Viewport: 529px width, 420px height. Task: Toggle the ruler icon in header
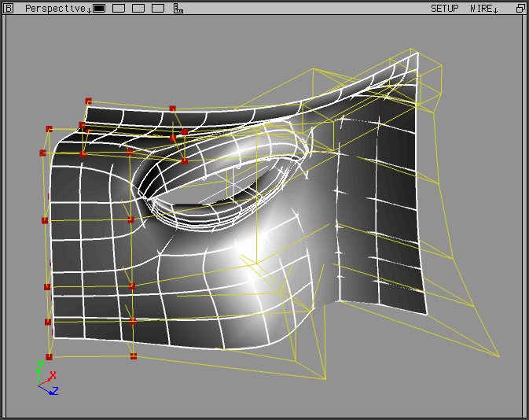178,9
